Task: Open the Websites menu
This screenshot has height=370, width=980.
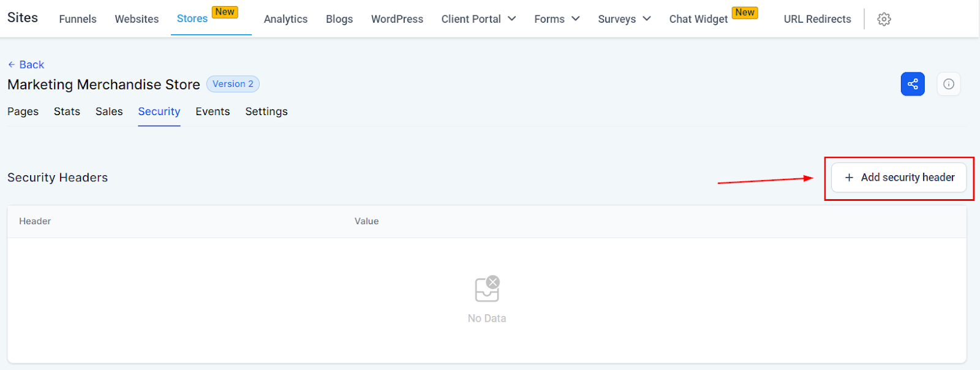Action: [x=137, y=19]
